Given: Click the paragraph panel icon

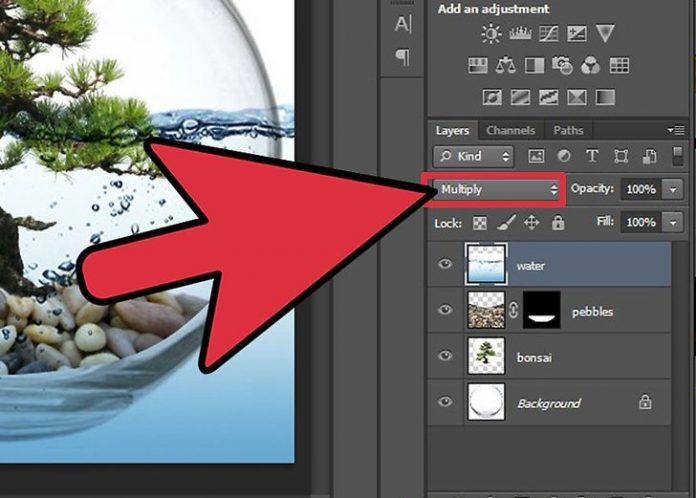Looking at the screenshot, I should click(403, 57).
